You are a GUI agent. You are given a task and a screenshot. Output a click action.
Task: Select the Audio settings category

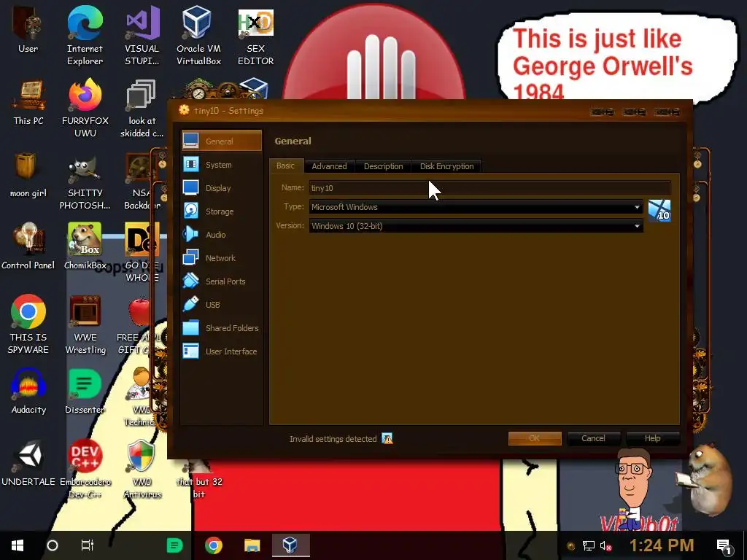pyautogui.click(x=222, y=234)
